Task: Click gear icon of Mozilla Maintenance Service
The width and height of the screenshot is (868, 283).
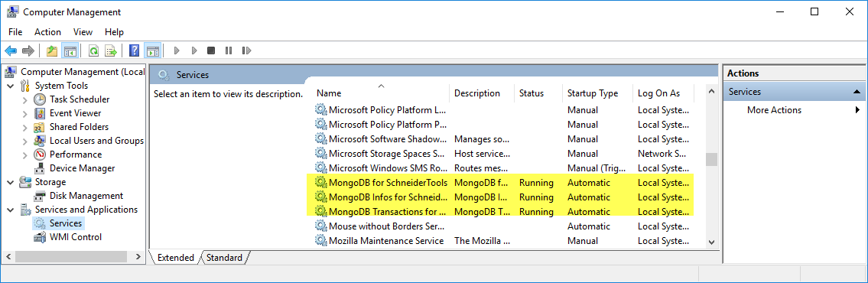Action: pos(321,240)
